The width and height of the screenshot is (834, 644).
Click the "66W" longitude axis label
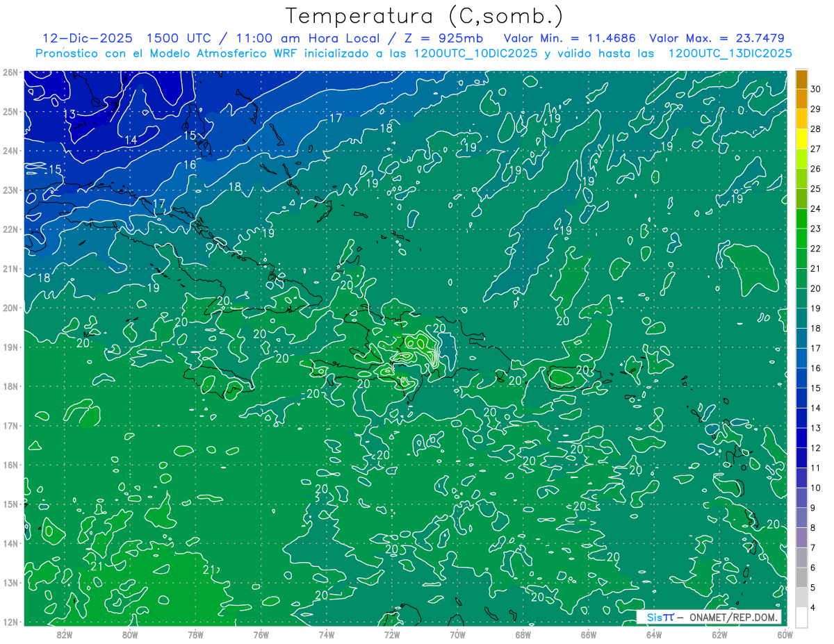[589, 635]
